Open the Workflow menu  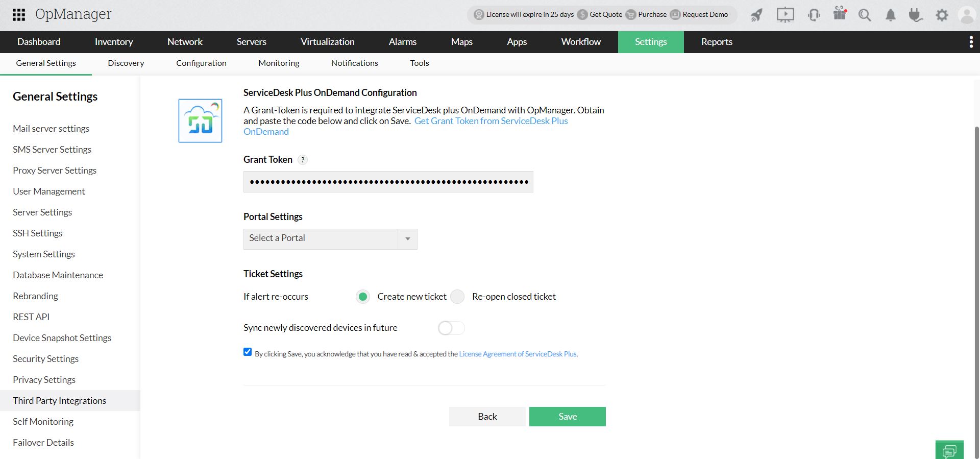point(581,42)
